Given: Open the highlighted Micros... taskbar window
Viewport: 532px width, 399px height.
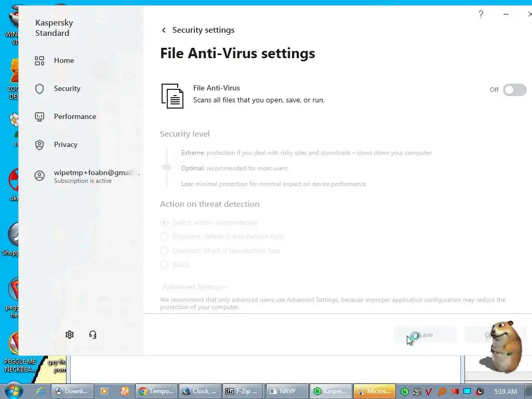Looking at the screenshot, I should coord(374,391).
